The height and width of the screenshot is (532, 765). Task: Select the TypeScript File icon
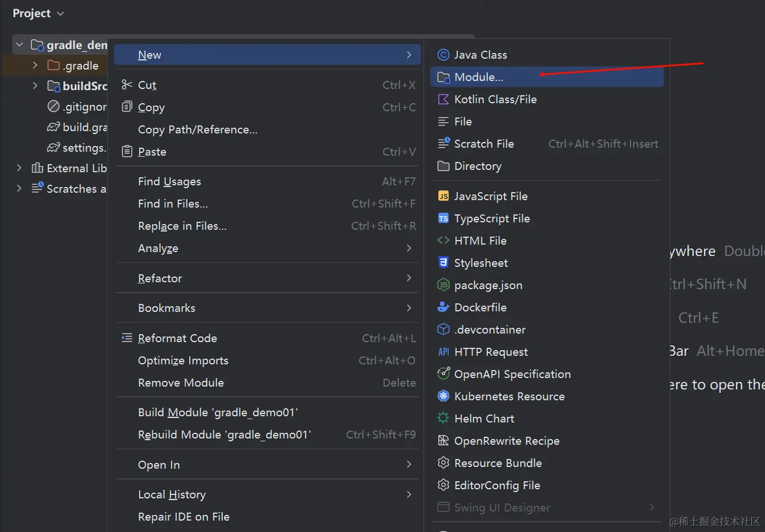point(443,218)
